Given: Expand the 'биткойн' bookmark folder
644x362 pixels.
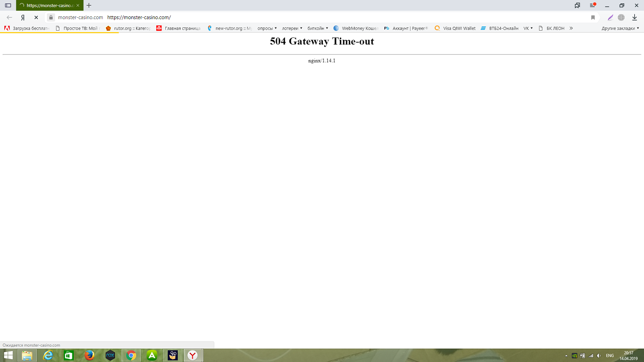Looking at the screenshot, I should (318, 28).
